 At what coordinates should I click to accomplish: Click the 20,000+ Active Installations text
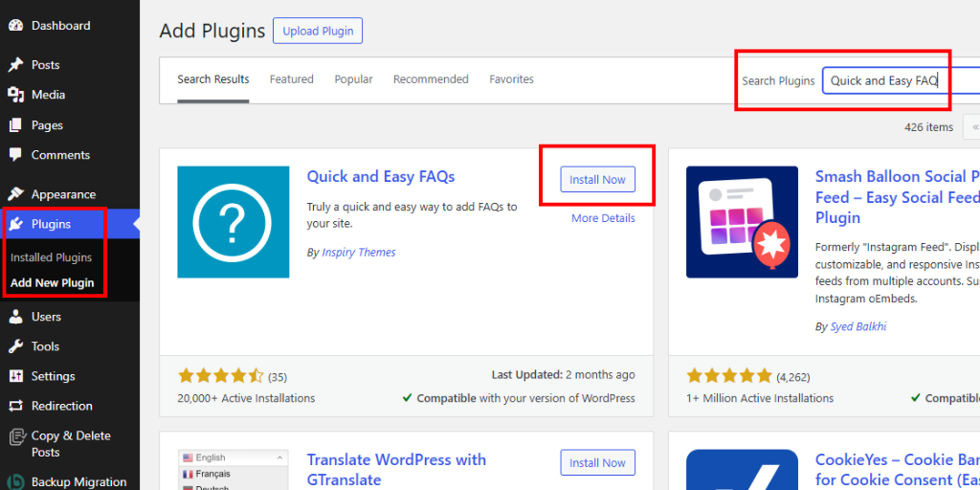pos(246,398)
